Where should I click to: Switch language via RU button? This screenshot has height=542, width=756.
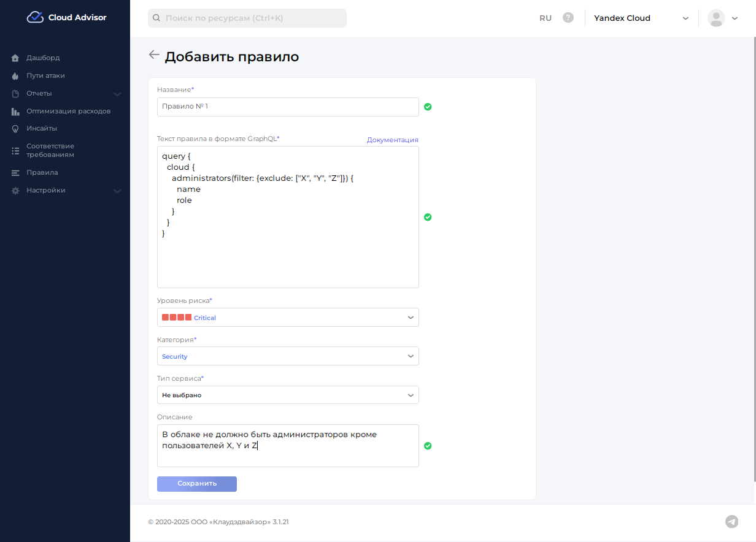pos(546,18)
